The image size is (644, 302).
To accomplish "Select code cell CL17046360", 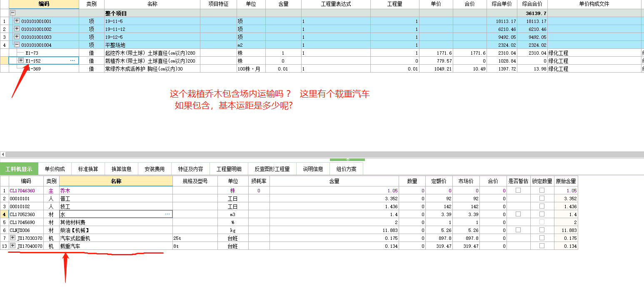I will click(26, 191).
